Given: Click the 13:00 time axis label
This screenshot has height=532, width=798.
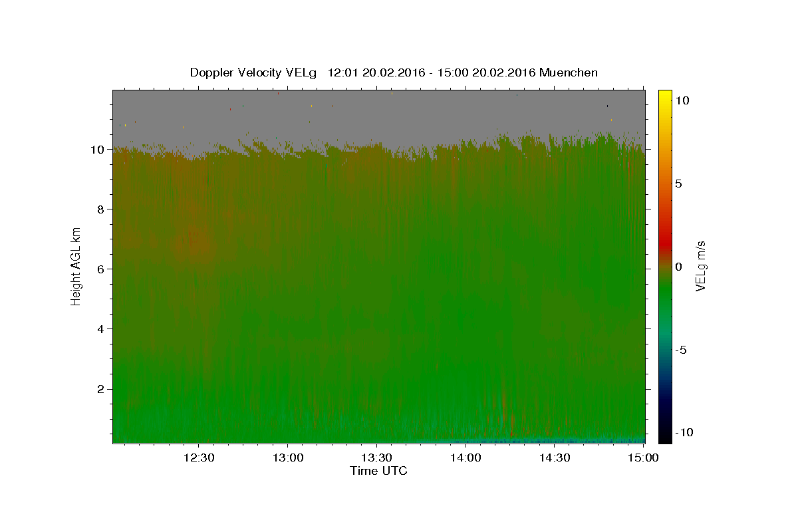Looking at the screenshot, I should (x=288, y=458).
